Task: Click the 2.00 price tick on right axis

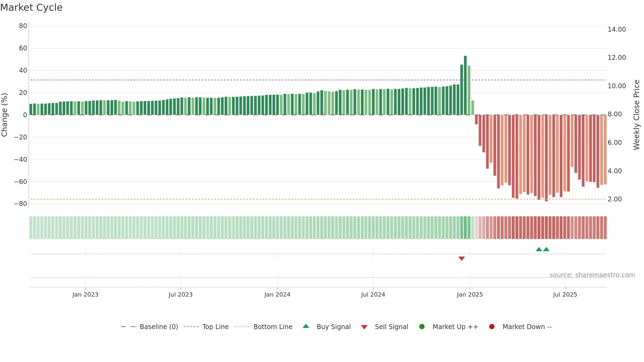Action: tap(615, 199)
